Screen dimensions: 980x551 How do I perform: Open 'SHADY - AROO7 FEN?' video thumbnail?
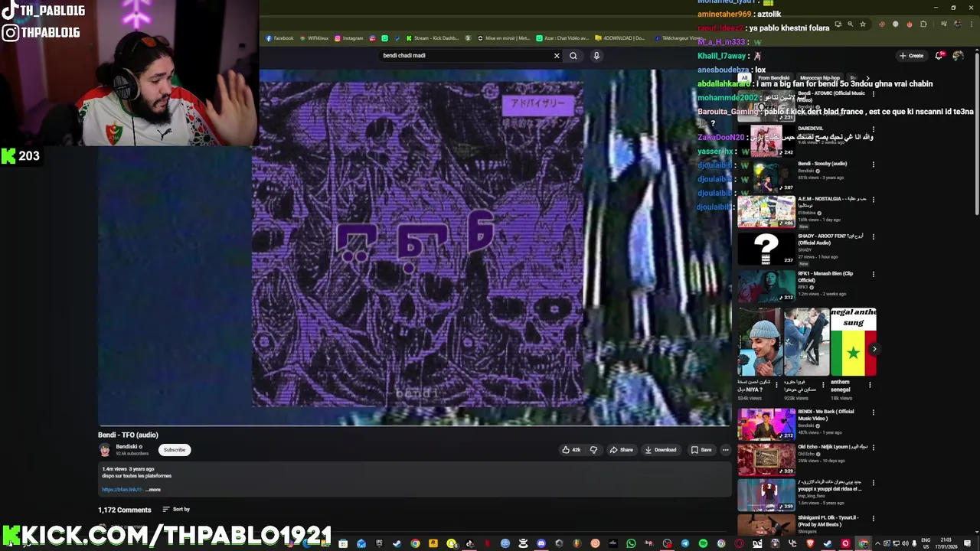(766, 249)
